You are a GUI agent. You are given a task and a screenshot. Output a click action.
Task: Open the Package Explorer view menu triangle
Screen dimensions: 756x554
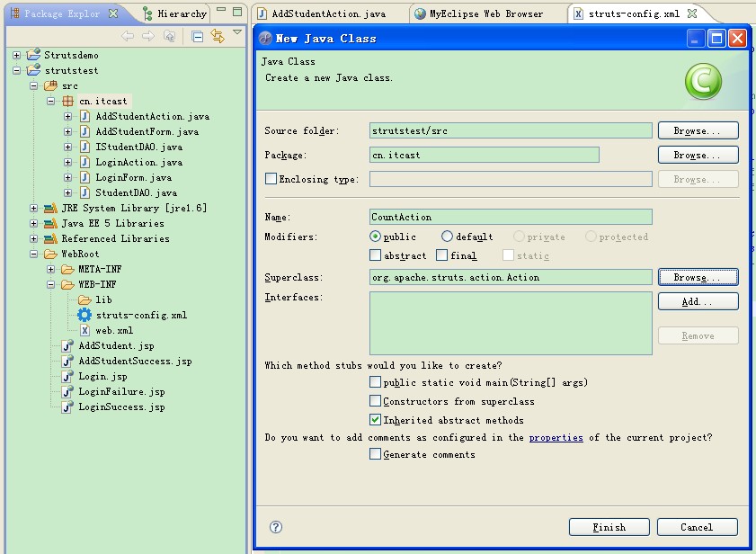(x=237, y=31)
